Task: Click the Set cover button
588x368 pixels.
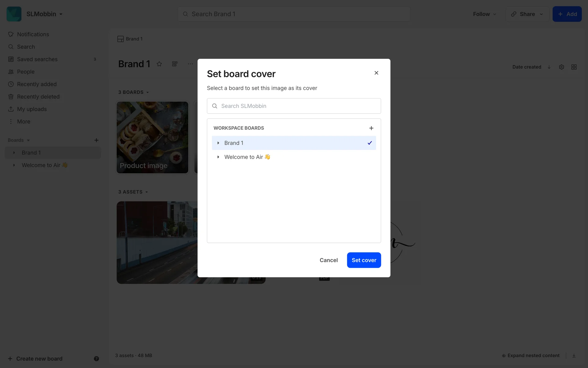Action: tap(364, 260)
